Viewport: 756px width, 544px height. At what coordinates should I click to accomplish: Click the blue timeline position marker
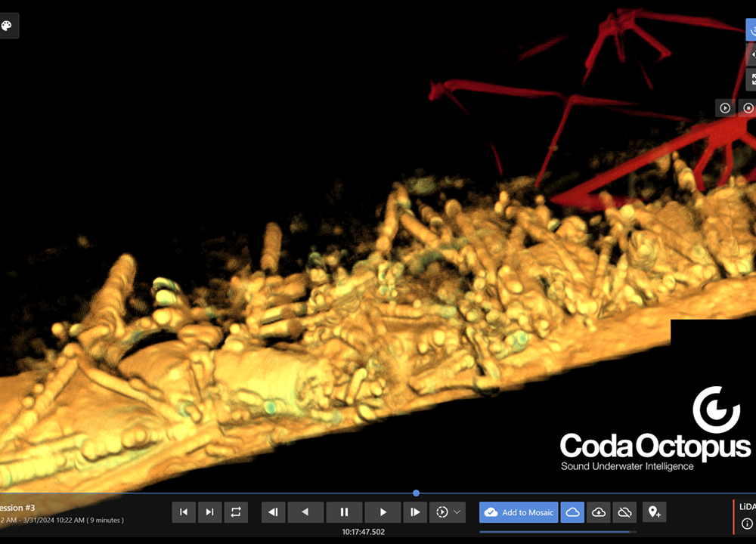pos(416,493)
